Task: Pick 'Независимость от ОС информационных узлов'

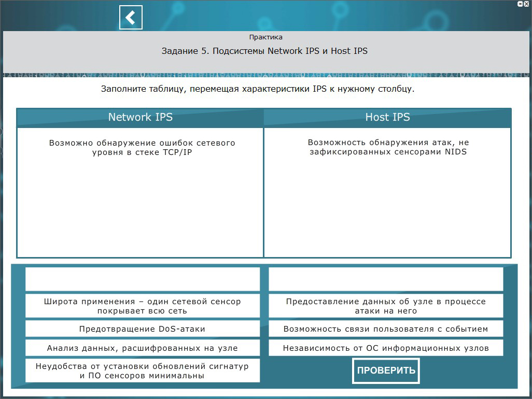Action: coord(386,348)
